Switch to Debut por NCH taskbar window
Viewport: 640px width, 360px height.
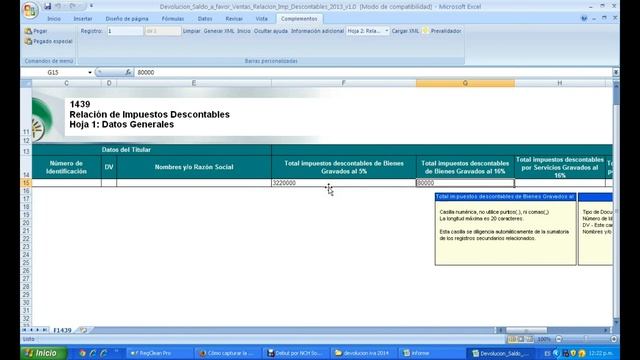click(x=296, y=353)
